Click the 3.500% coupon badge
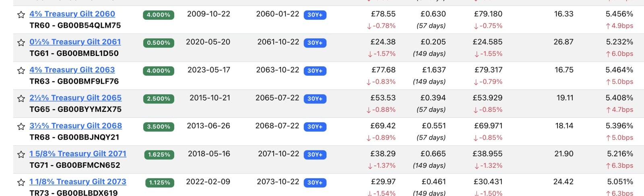Viewport: 644px width, 196px height. click(159, 127)
